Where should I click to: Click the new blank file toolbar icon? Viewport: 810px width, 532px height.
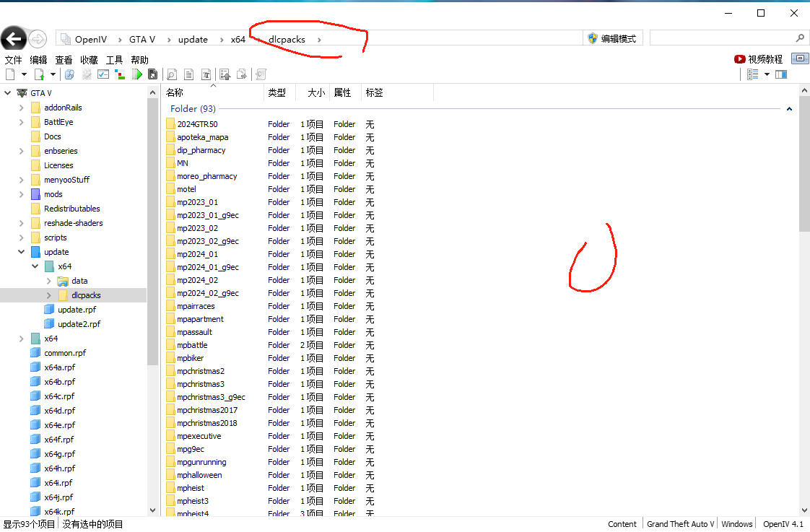click(x=10, y=74)
